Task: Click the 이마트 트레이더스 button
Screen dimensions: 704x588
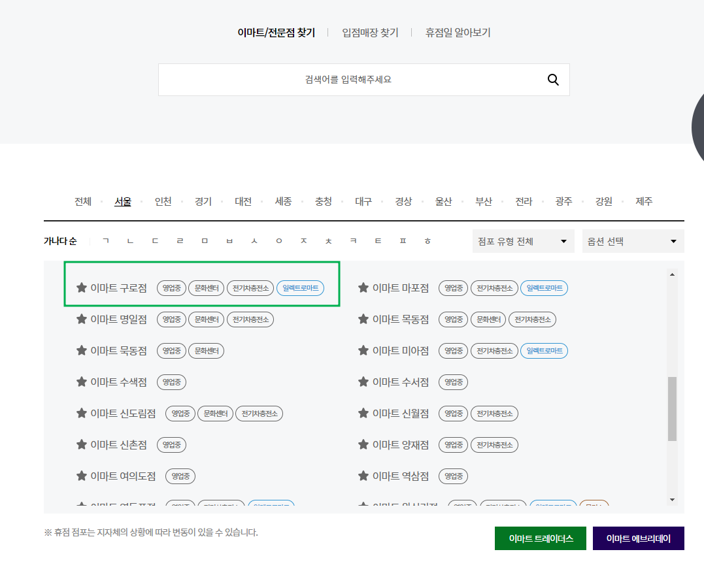Action: click(x=541, y=538)
